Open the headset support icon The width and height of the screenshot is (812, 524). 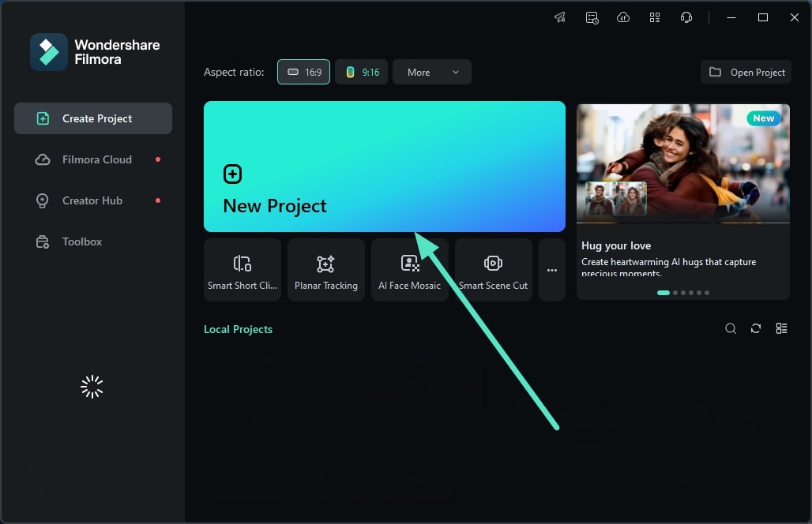click(x=686, y=17)
